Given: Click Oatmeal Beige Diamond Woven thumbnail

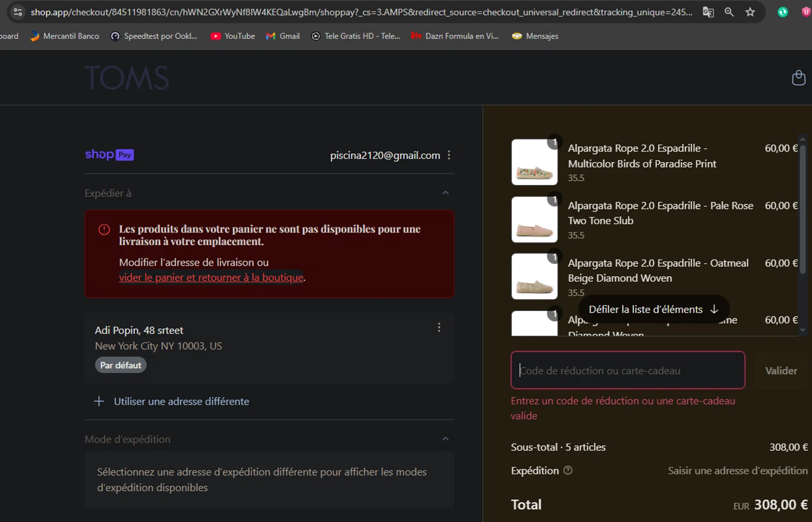Looking at the screenshot, I should pos(534,276).
